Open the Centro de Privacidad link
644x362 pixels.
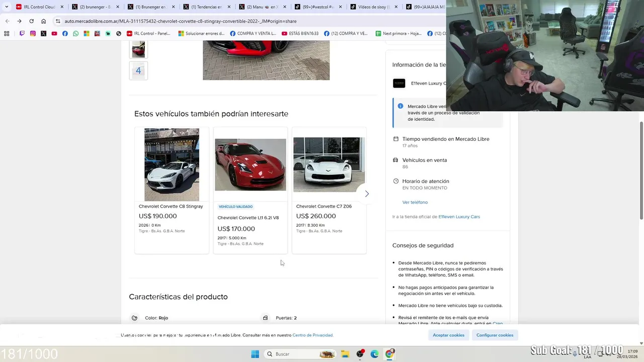[x=313, y=335]
